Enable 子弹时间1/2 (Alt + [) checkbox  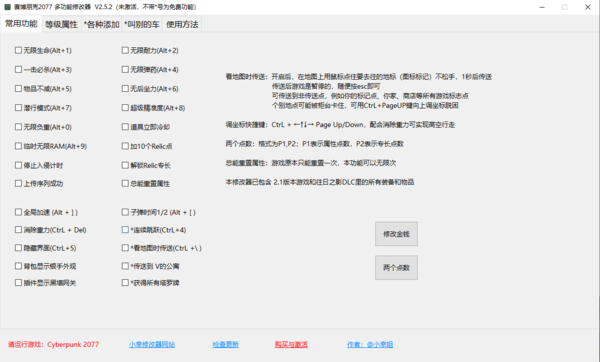[125, 212]
